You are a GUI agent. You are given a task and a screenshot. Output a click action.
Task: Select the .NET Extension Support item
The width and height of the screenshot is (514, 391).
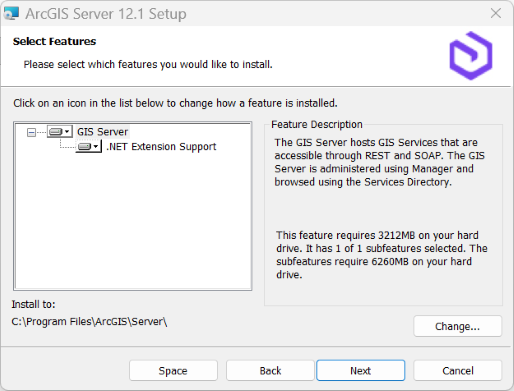[161, 147]
